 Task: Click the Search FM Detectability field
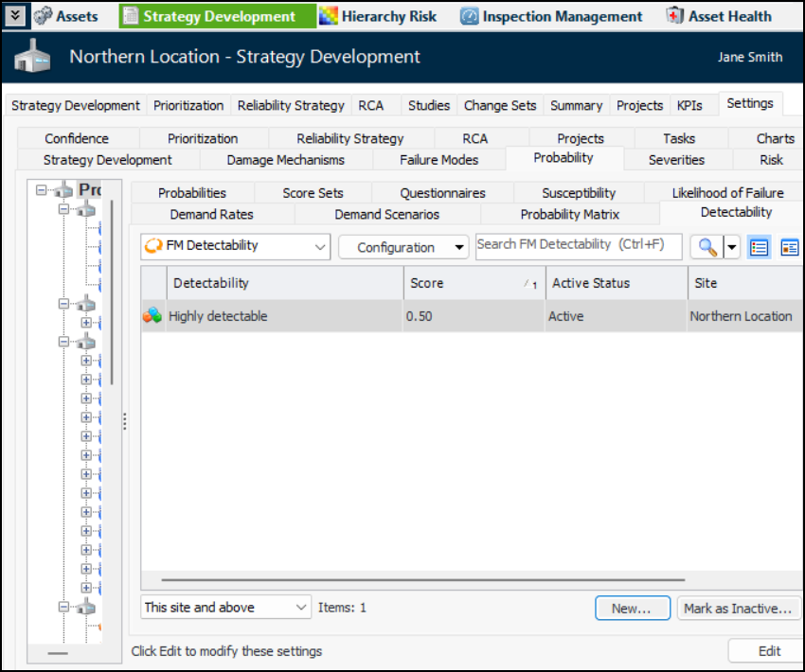pyautogui.click(x=578, y=245)
